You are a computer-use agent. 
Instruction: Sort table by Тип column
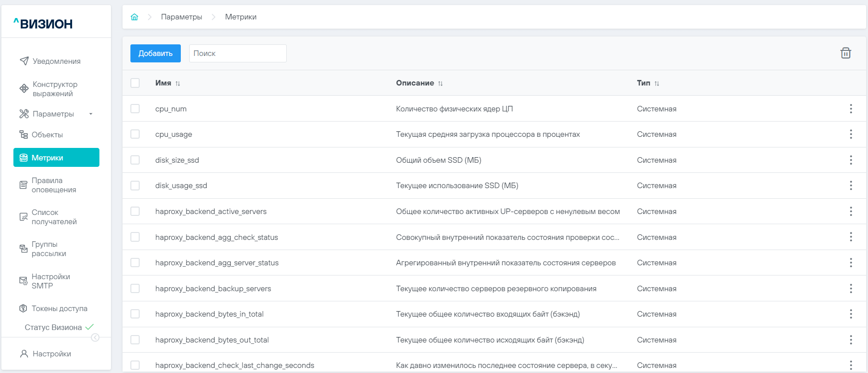[x=657, y=84]
